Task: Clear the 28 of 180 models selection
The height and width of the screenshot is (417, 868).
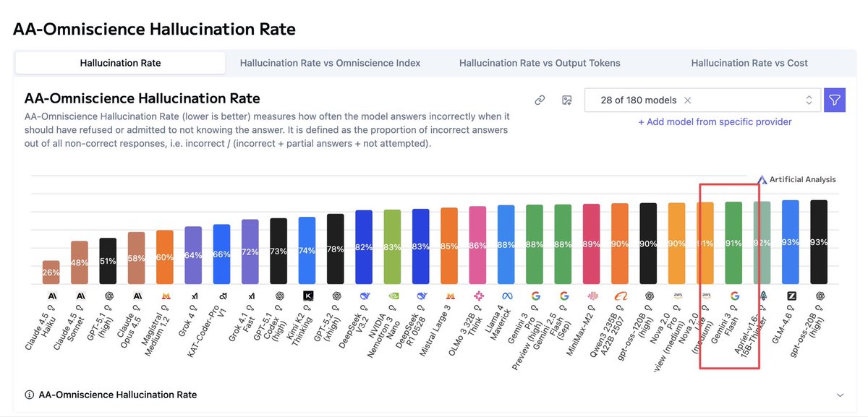Action: [x=688, y=100]
